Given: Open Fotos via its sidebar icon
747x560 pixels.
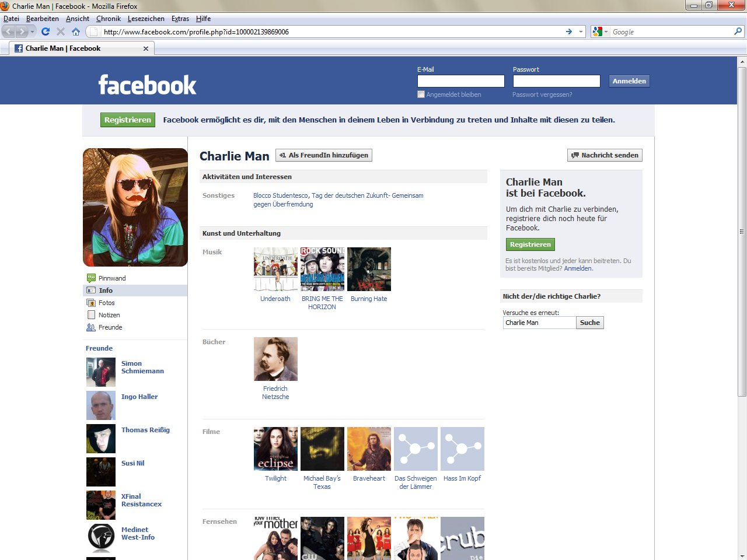Looking at the screenshot, I should [91, 303].
